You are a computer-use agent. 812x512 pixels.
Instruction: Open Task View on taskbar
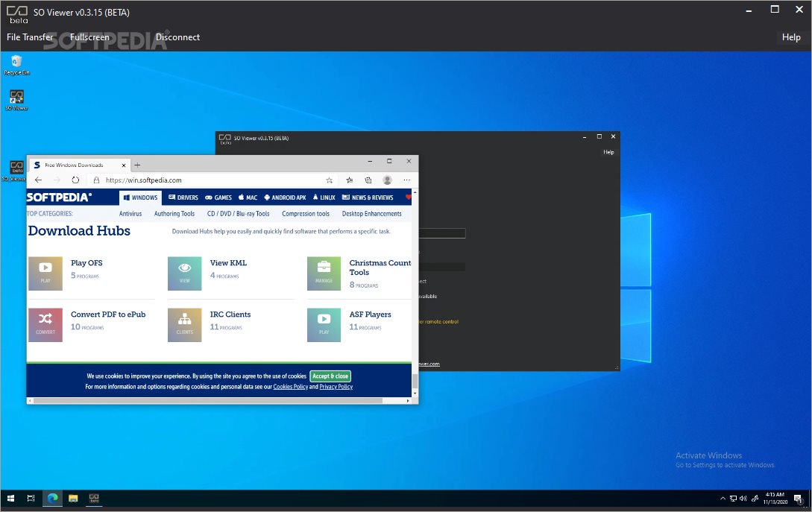tap(31, 499)
